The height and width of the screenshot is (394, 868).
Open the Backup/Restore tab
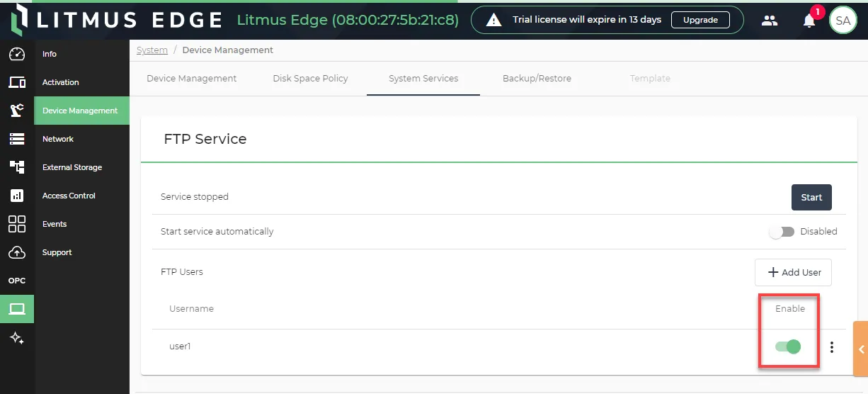(537, 79)
